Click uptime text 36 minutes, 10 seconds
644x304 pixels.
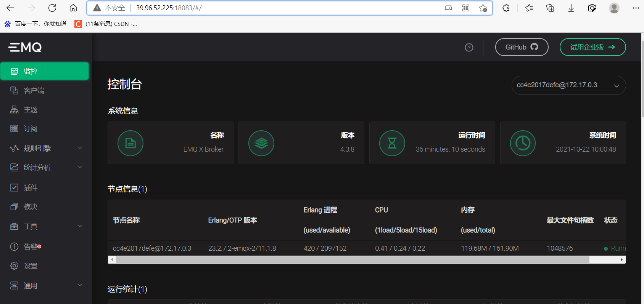[450, 149]
